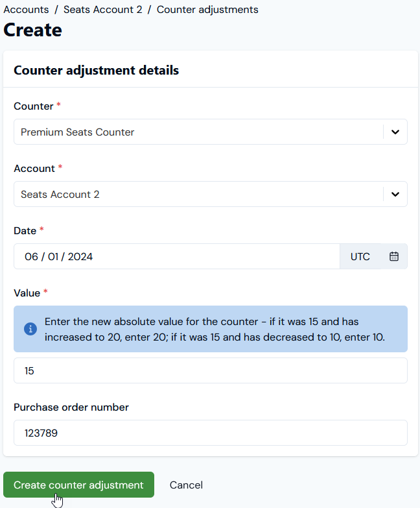Image resolution: width=420 pixels, height=508 pixels.
Task: Click the Counter adjustment details heading
Action: [x=96, y=70]
